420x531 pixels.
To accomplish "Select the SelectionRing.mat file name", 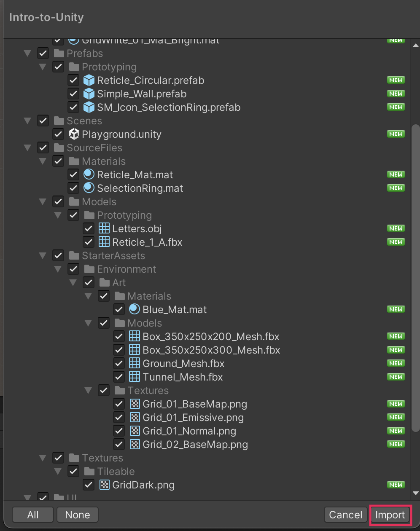I will [140, 188].
